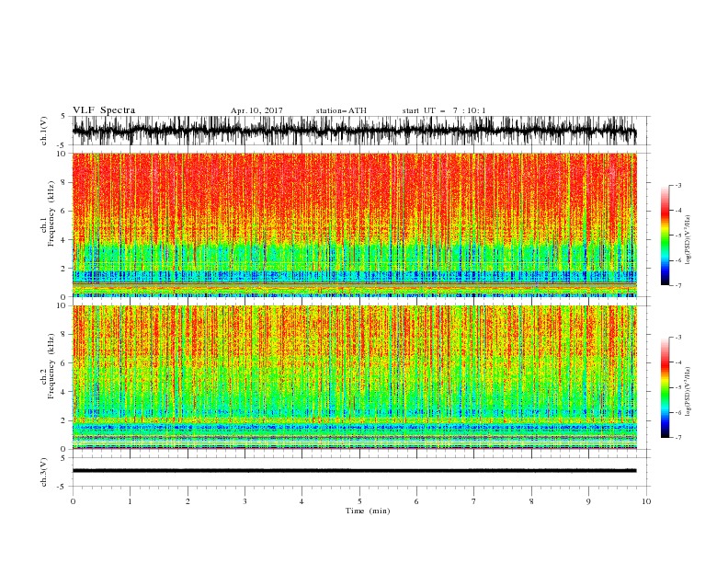Viewport: 728px width, 563px height.
Task: Select the date "Apr. 10, 2017"
Action: (x=256, y=110)
